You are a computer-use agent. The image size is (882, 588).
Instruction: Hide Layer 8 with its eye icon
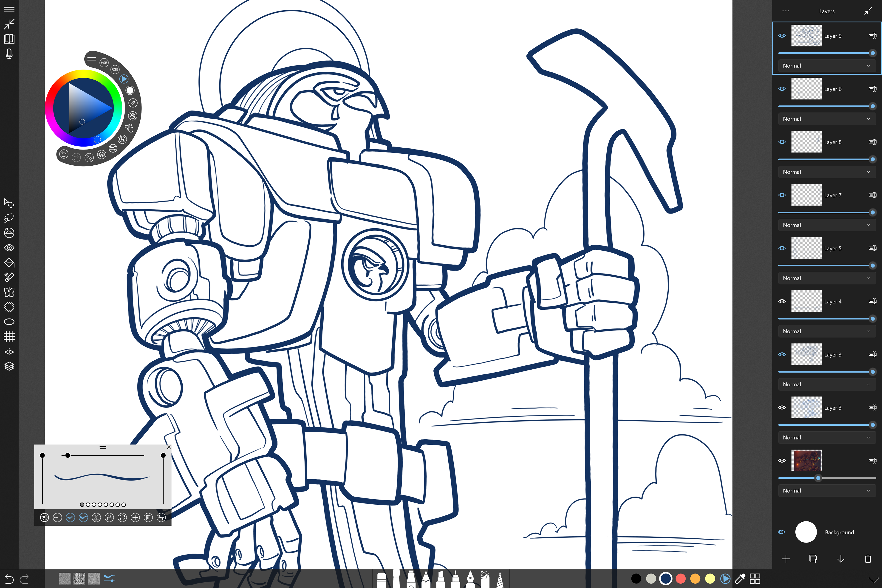click(782, 142)
